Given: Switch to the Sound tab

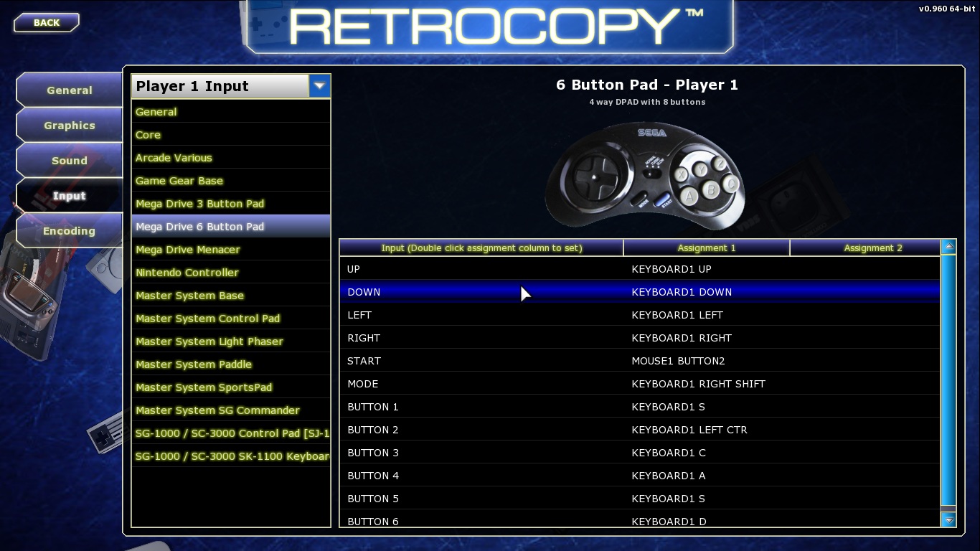Looking at the screenshot, I should [x=69, y=161].
